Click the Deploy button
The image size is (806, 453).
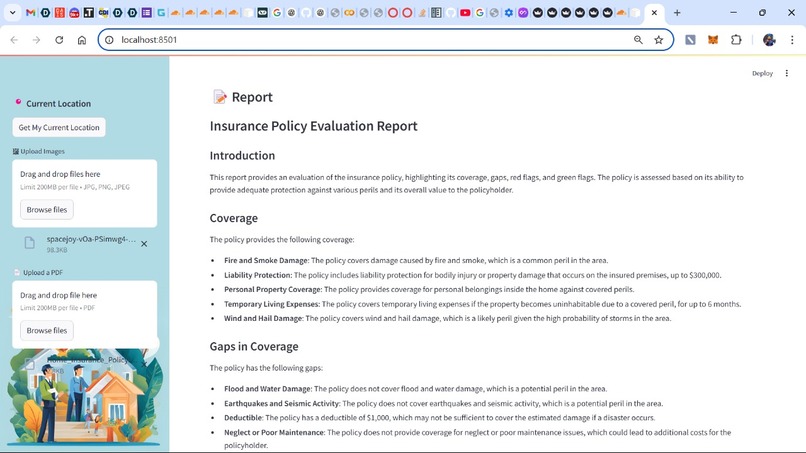[x=762, y=73]
